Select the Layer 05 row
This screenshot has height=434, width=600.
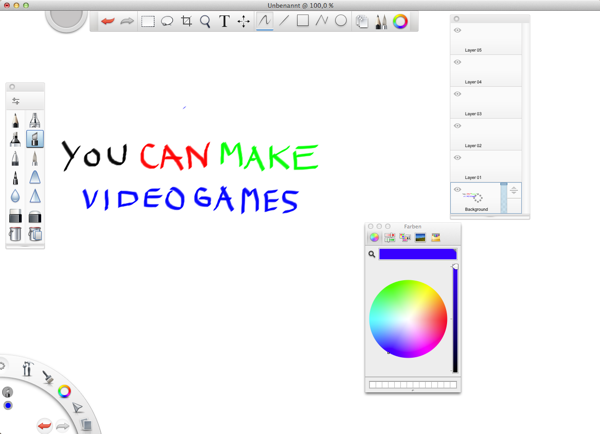pyautogui.click(x=486, y=39)
